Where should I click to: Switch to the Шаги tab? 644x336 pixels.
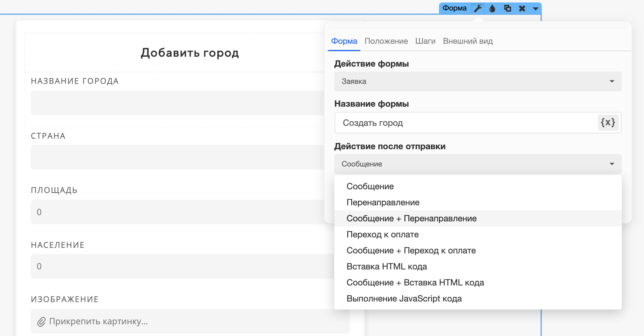(425, 41)
